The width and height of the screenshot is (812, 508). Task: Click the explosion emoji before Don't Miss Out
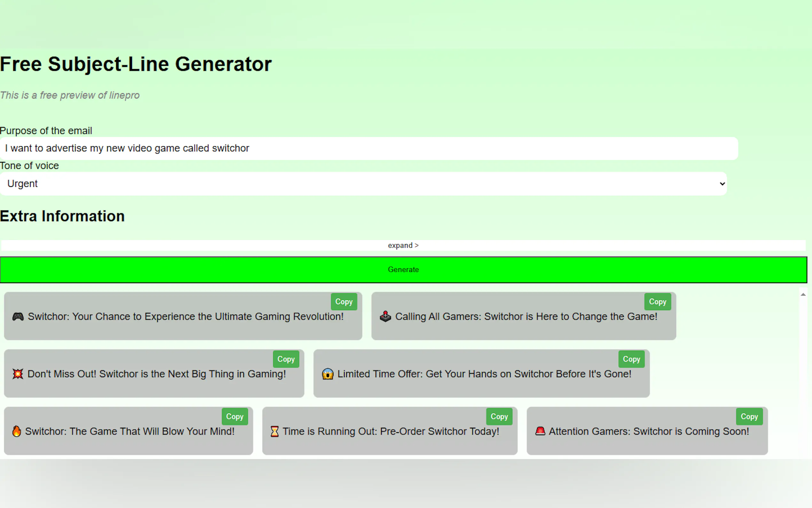coord(18,374)
